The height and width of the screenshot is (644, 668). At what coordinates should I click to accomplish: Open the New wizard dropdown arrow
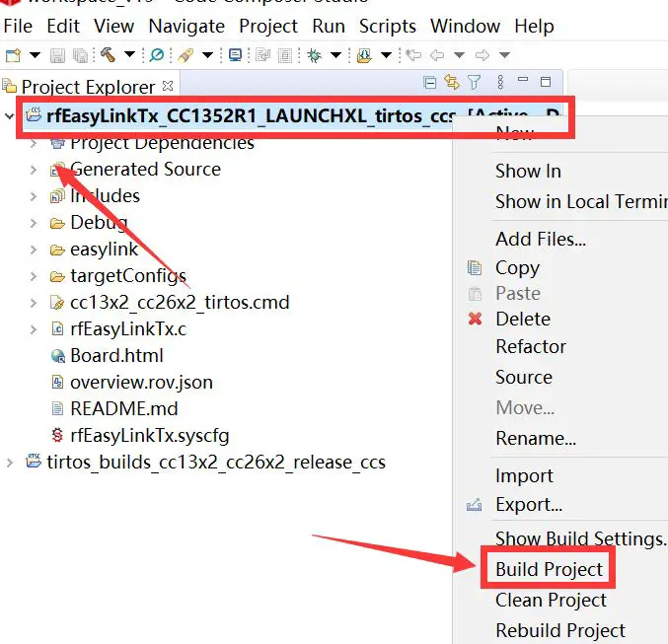click(x=35, y=55)
